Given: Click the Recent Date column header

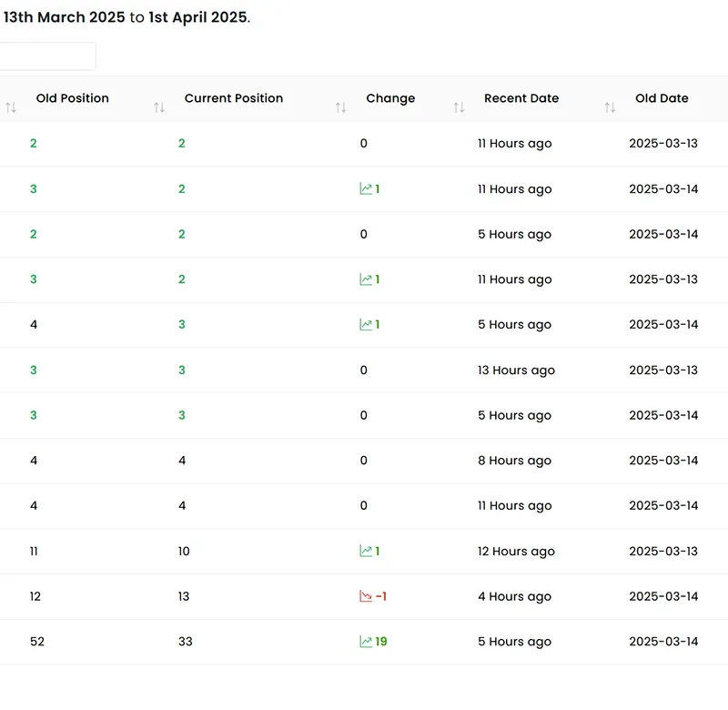Looking at the screenshot, I should point(521,98).
